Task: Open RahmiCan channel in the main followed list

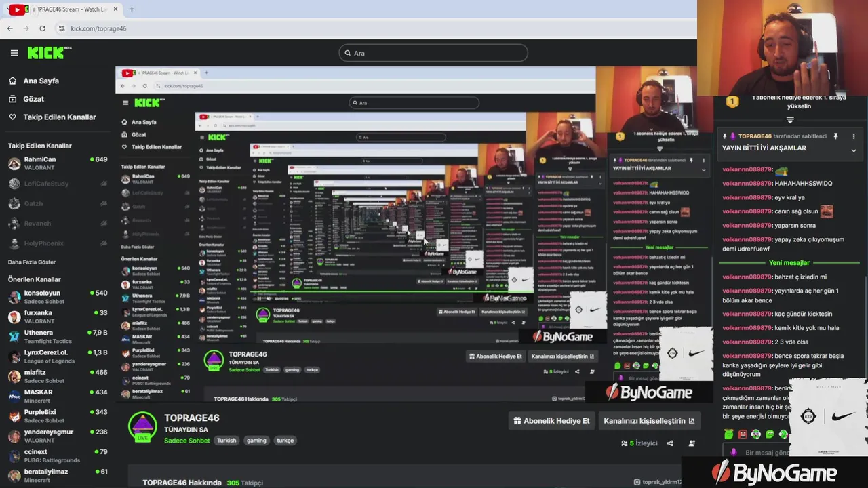Action: pos(58,163)
